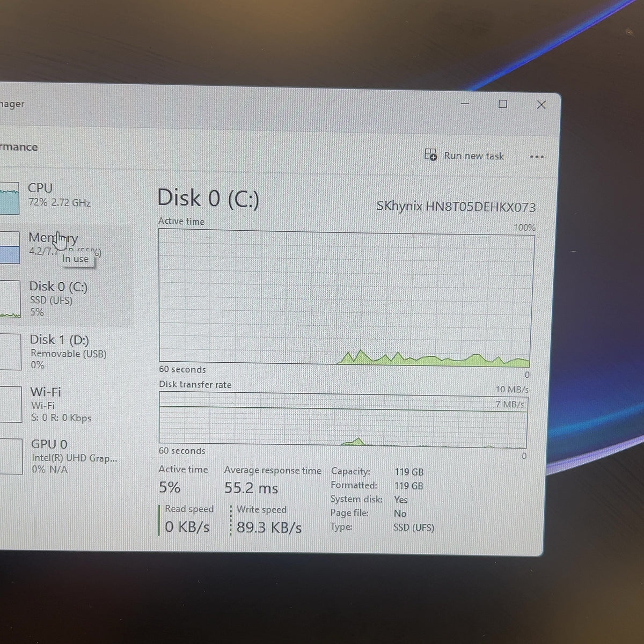Image resolution: width=644 pixels, height=644 pixels.
Task: Minimize the Task Manager window
Action: (465, 103)
